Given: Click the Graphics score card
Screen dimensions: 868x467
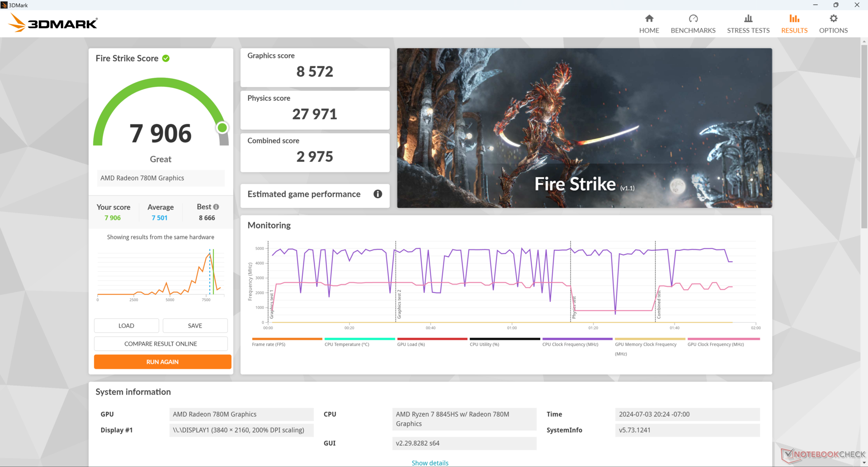Looking at the screenshot, I should 315,67.
